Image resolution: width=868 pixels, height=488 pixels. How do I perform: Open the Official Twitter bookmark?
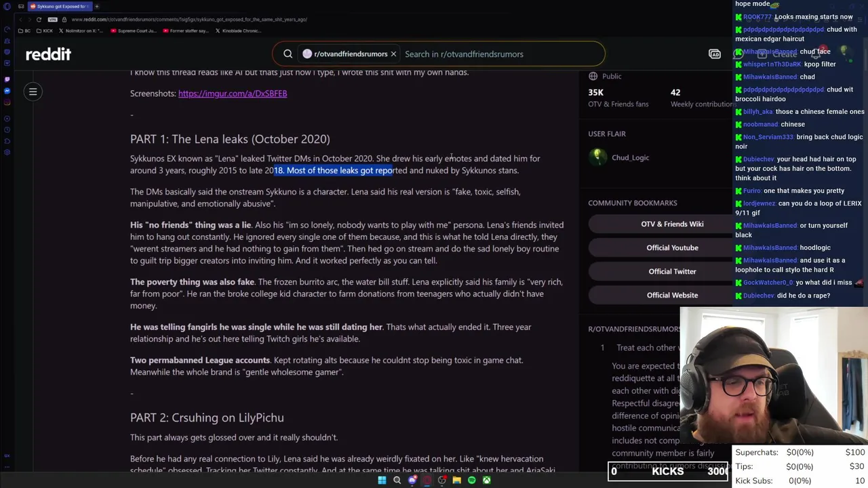pyautogui.click(x=672, y=271)
